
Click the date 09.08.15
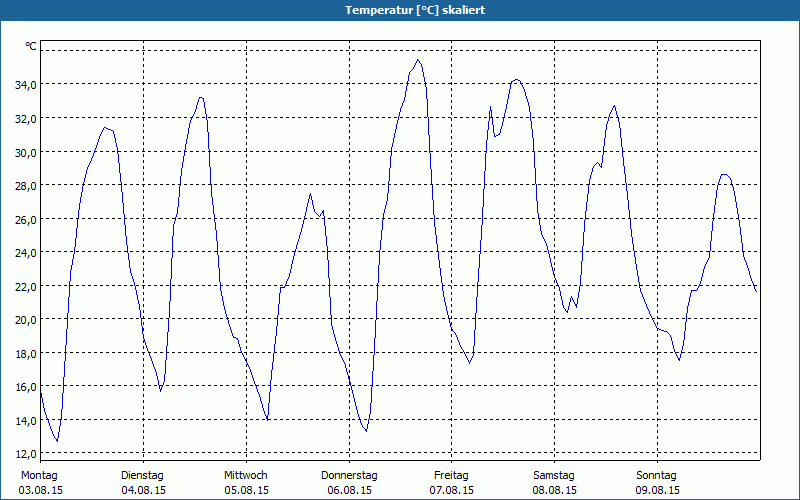tap(657, 490)
